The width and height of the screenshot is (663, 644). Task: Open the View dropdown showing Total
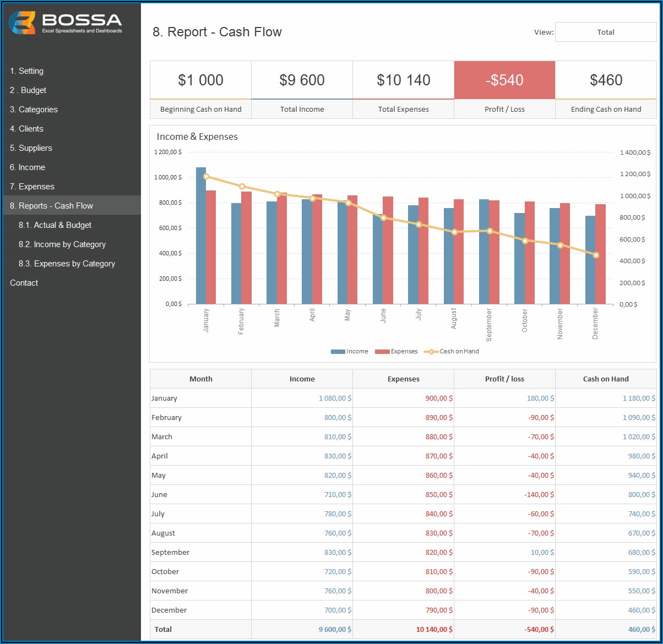click(x=605, y=32)
